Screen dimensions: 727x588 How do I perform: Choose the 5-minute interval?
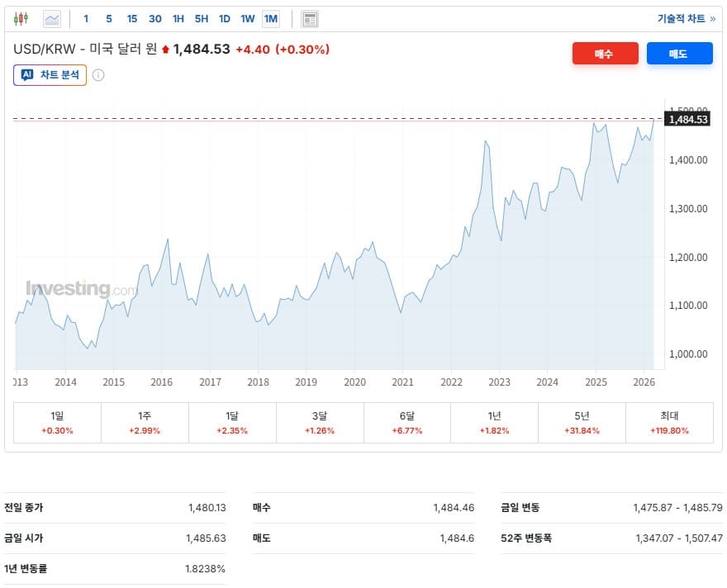(109, 18)
